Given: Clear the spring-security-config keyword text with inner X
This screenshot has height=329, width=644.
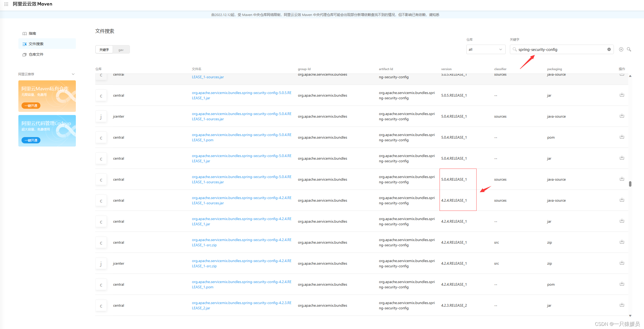Looking at the screenshot, I should 609,49.
